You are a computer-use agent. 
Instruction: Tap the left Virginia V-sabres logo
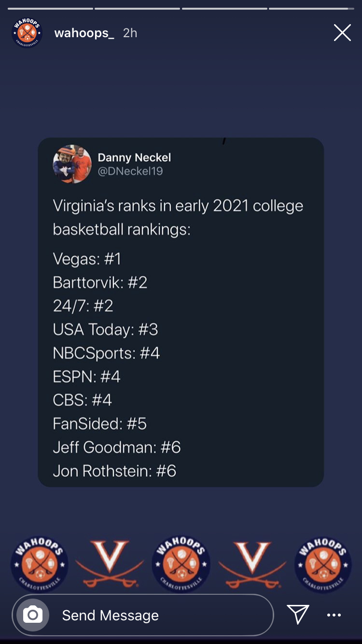(110, 564)
